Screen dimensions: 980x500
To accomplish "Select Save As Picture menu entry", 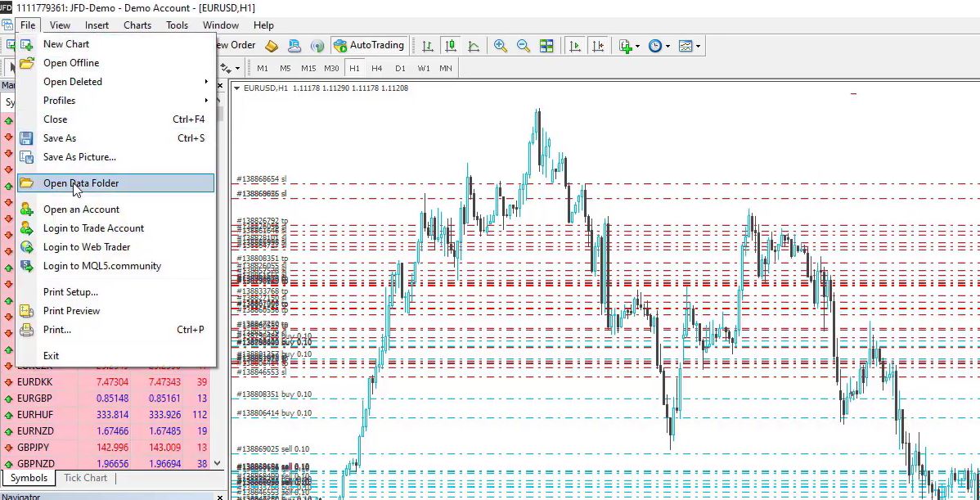I will 79,157.
